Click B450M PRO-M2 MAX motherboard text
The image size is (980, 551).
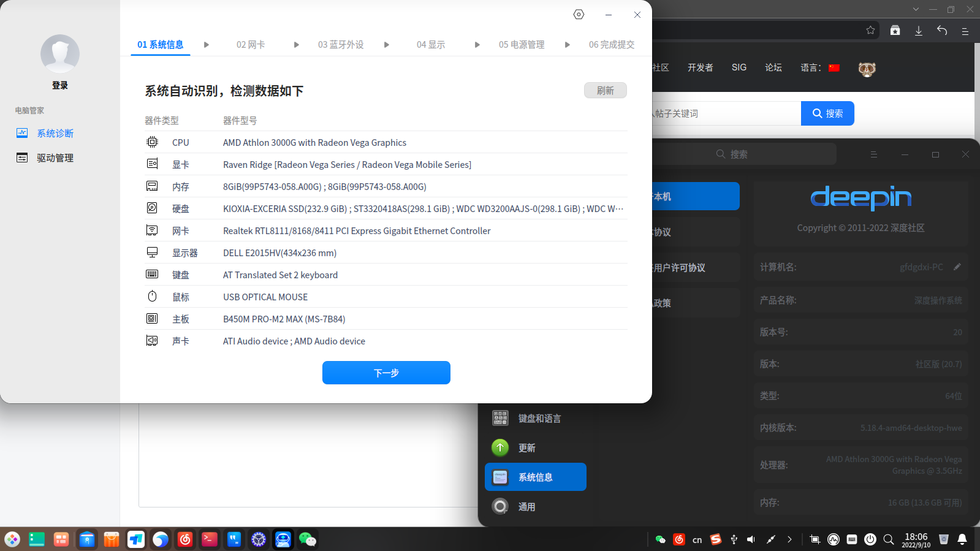click(x=284, y=319)
